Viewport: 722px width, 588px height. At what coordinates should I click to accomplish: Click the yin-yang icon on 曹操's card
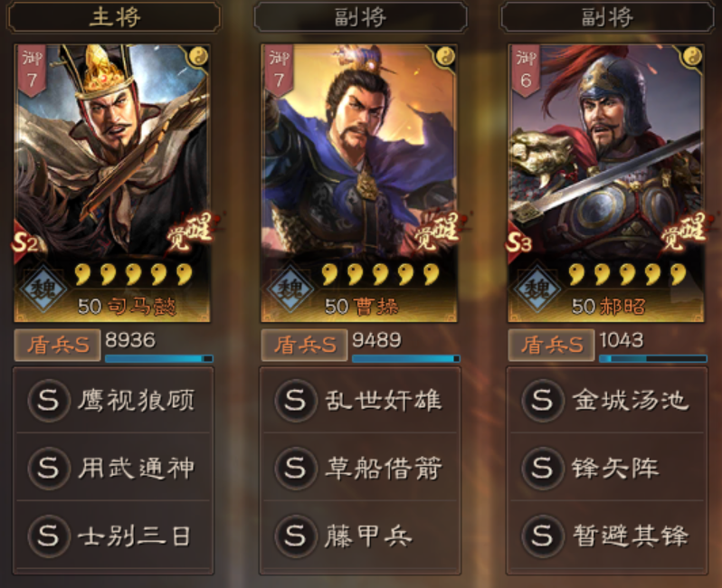(446, 57)
